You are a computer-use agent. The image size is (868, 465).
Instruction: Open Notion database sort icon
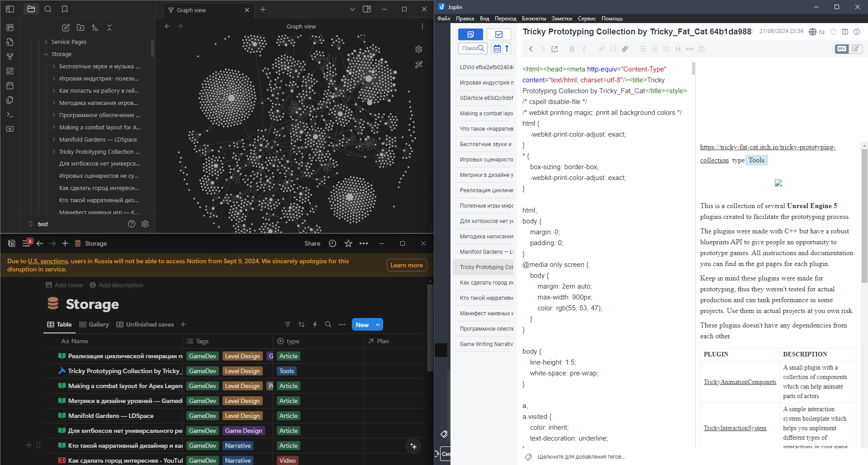coord(301,324)
